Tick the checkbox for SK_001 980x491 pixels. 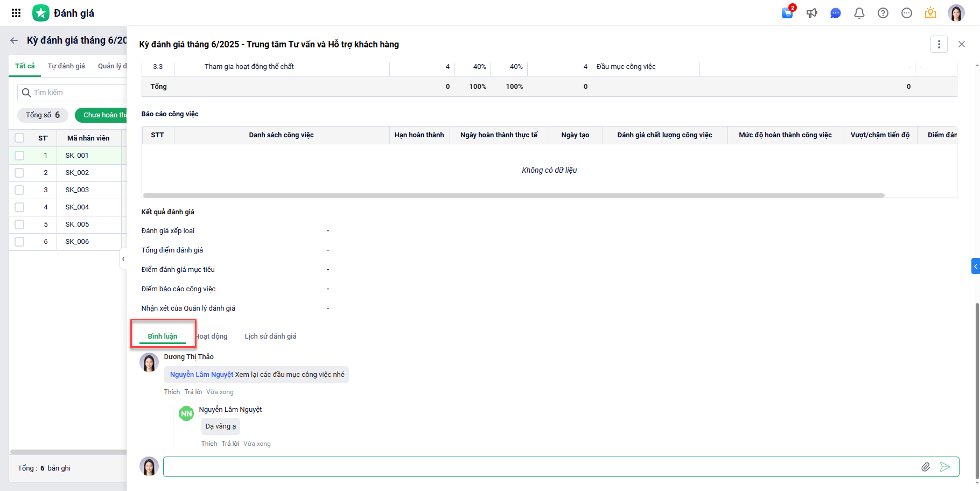point(19,156)
